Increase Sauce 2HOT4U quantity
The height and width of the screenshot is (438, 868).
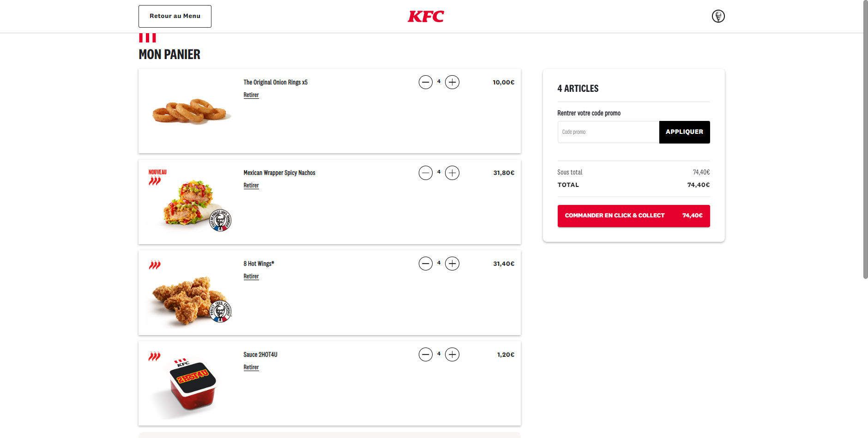[452, 354]
